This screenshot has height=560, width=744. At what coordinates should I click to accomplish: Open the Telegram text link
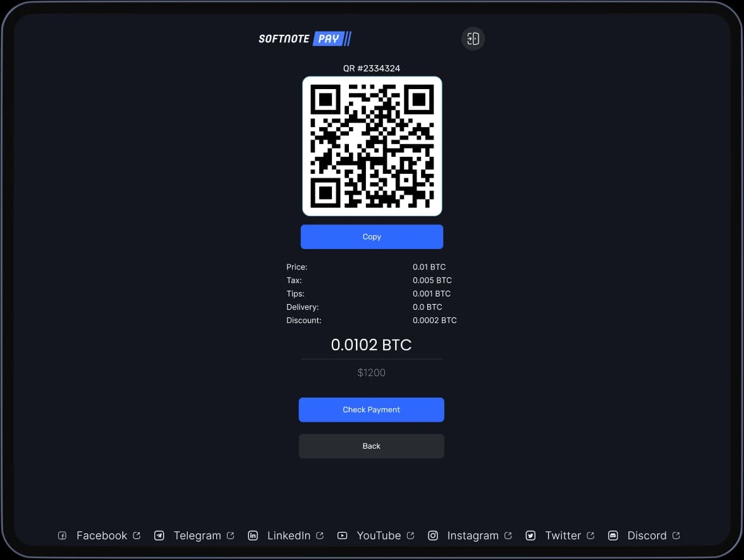(x=197, y=536)
